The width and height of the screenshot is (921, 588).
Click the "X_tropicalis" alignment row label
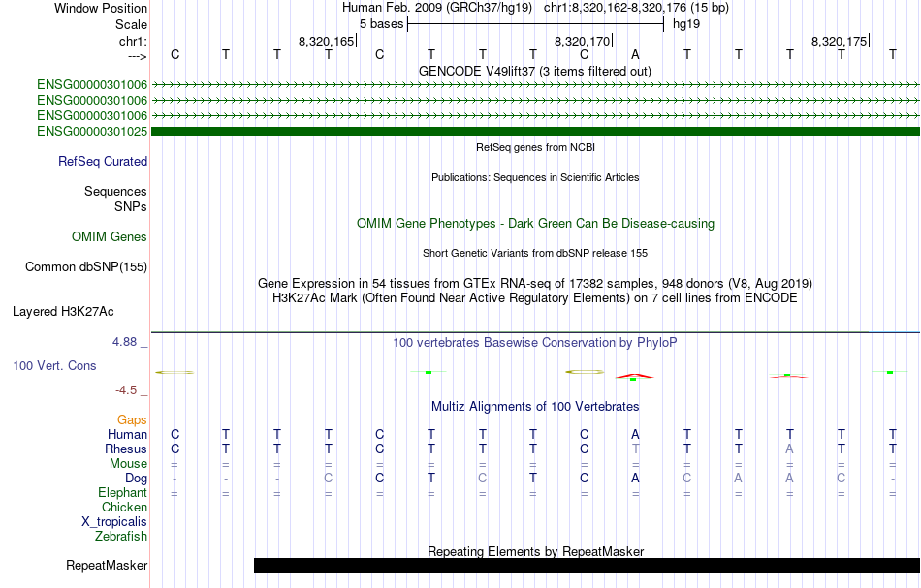(x=114, y=522)
